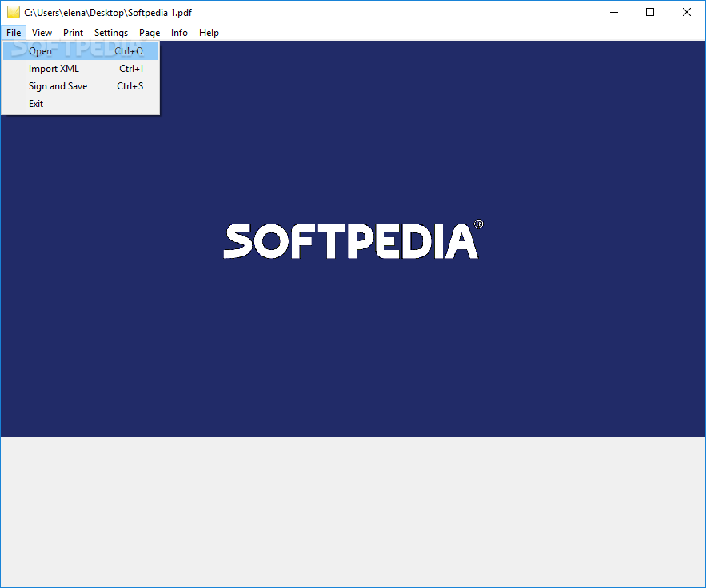This screenshot has width=706, height=588.
Task: Open the Print menu
Action: coord(73,33)
